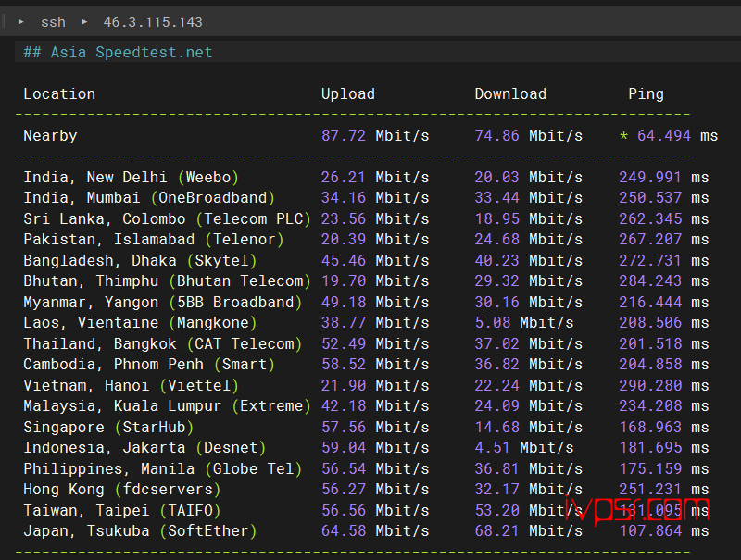Select Hong Kong upload value 56.27
Screen dimensions: 741x560
click(x=343, y=489)
